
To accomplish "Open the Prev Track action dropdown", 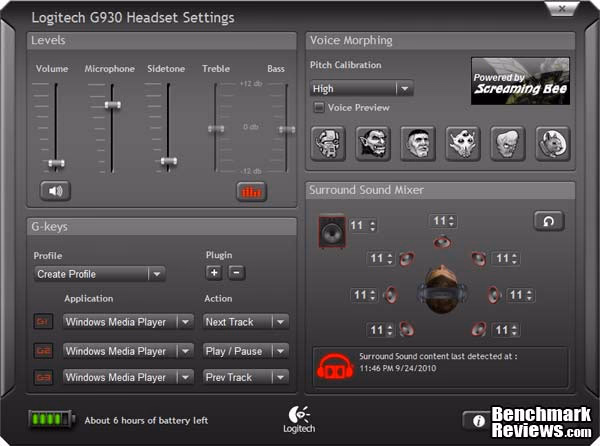I will tap(246, 377).
